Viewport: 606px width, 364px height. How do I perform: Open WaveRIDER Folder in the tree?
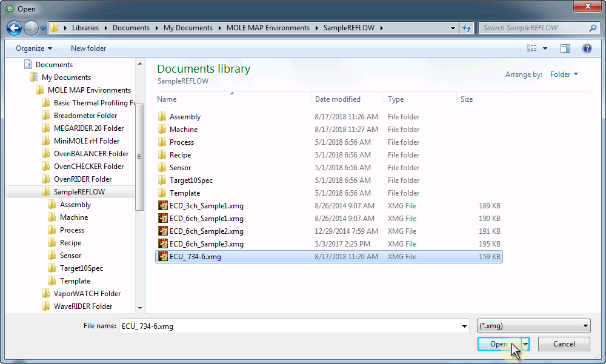83,306
